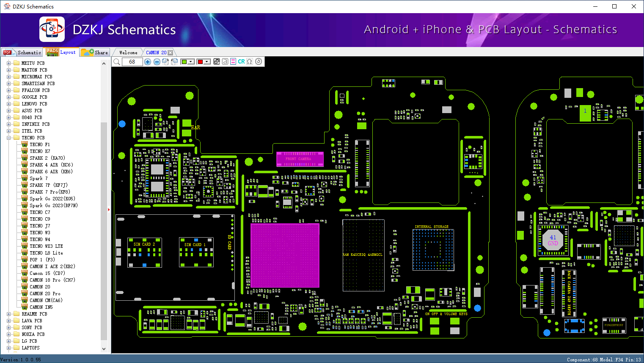Image resolution: width=644 pixels, height=363 pixels.
Task: Switch to the Layout tab
Action: click(x=61, y=52)
